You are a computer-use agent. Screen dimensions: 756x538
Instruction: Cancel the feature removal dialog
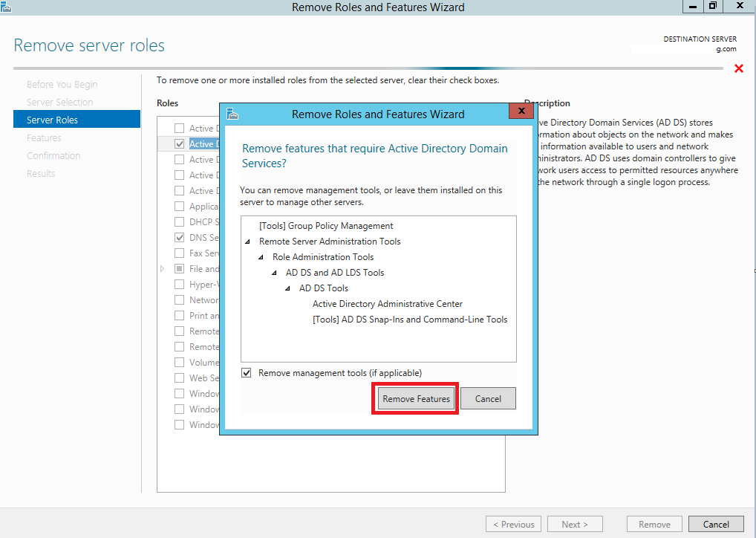click(x=488, y=398)
